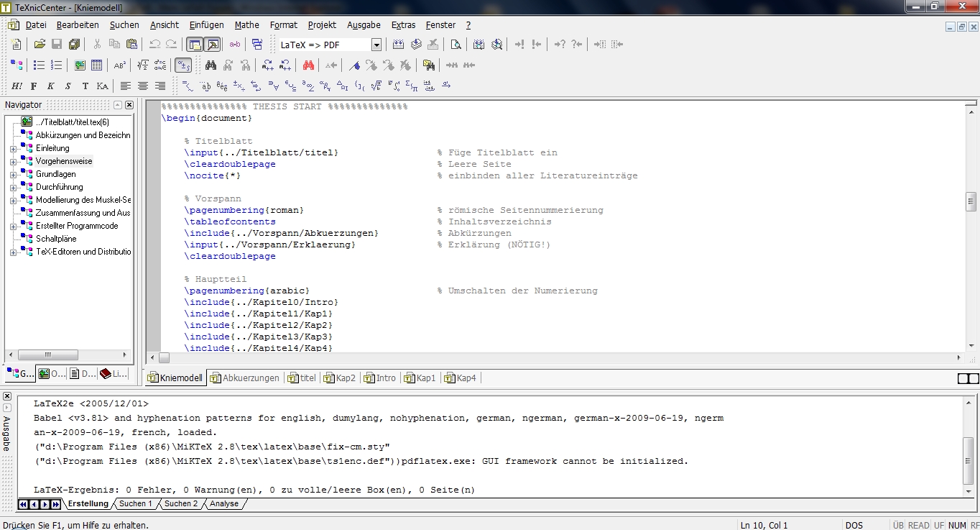This screenshot has height=530, width=980.
Task: Click the output pane vertical scrollbar thumb
Action: click(x=969, y=461)
